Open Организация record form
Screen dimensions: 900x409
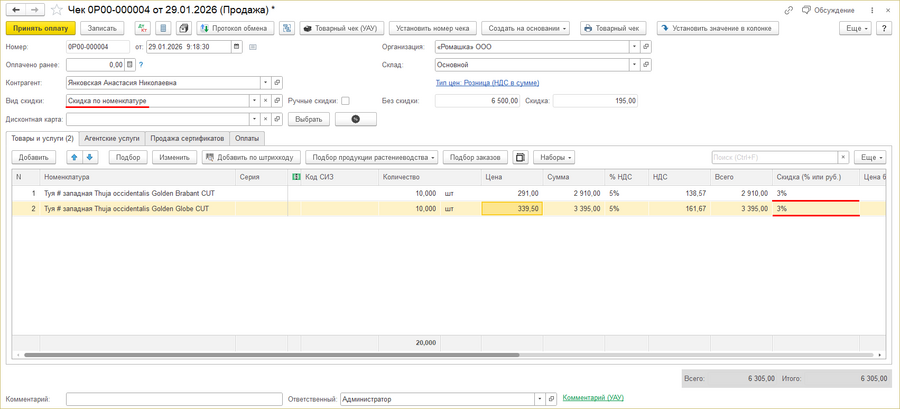point(646,47)
